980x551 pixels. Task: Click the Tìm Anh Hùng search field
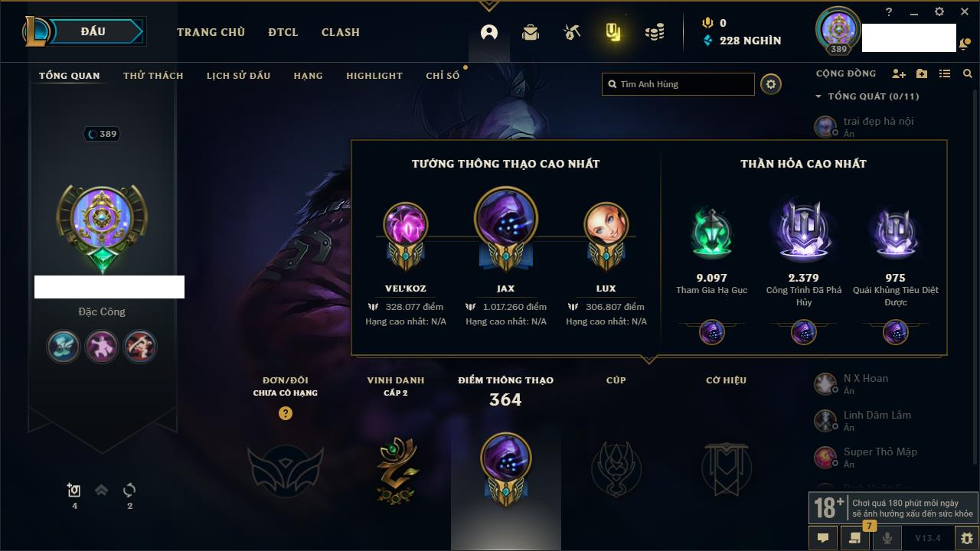(678, 84)
